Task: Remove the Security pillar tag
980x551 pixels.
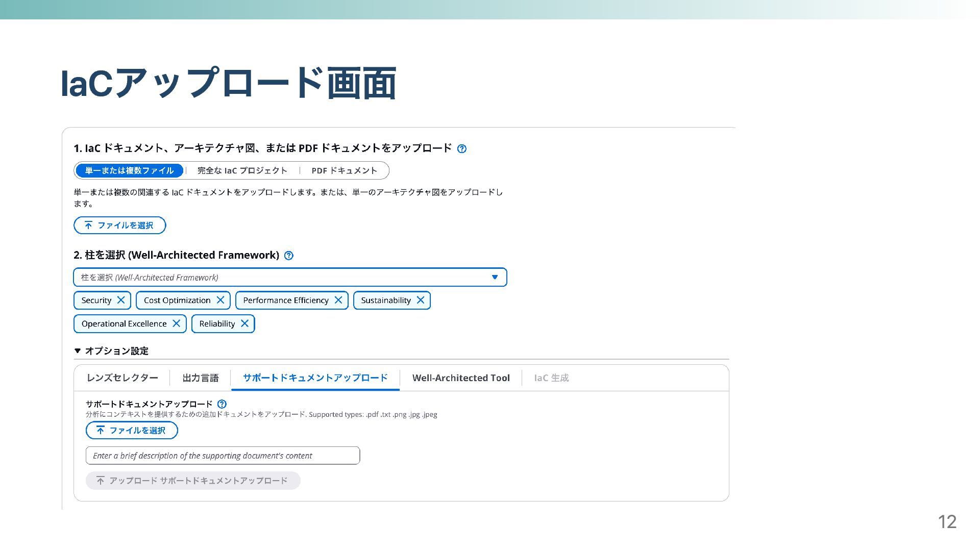Action: (121, 300)
